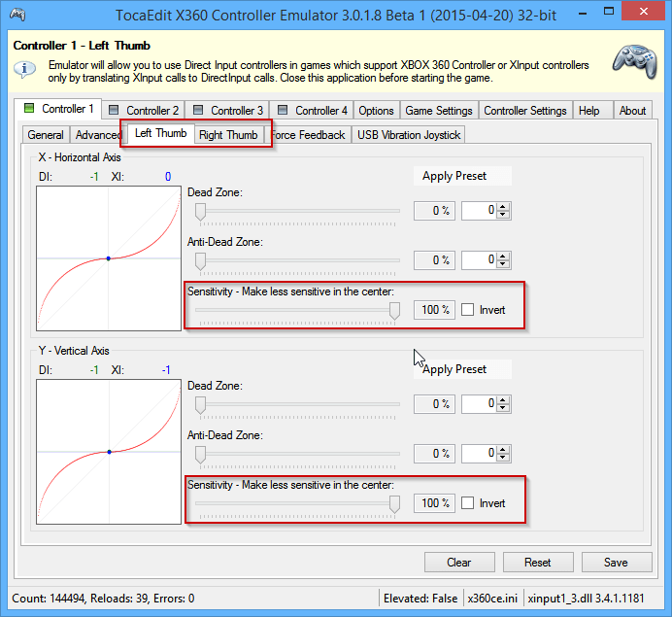The image size is (672, 617).
Task: Open the Controller 2 tab
Action: point(144,110)
